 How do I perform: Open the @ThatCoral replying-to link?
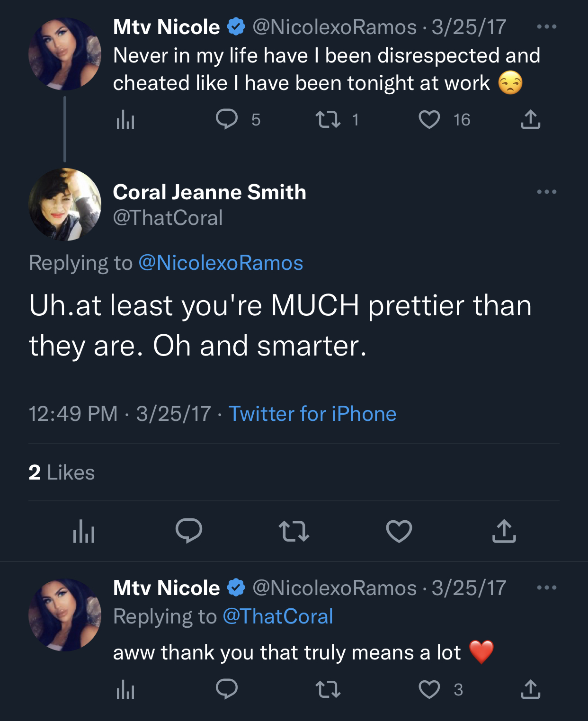pos(278,616)
